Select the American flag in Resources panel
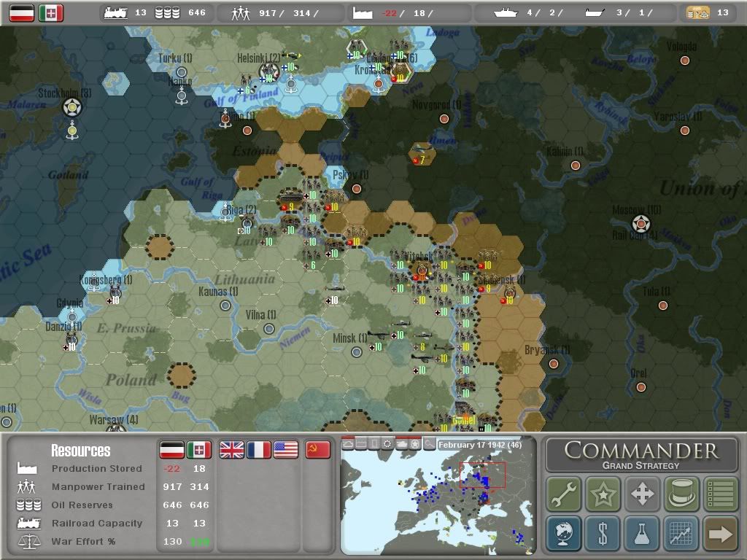747x560 pixels. pyautogui.click(x=286, y=449)
